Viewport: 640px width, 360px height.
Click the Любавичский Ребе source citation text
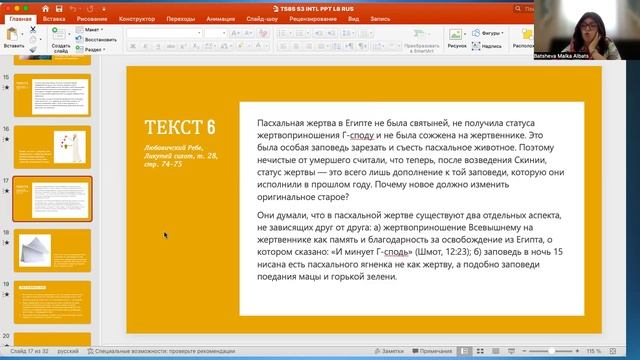pyautogui.click(x=181, y=156)
